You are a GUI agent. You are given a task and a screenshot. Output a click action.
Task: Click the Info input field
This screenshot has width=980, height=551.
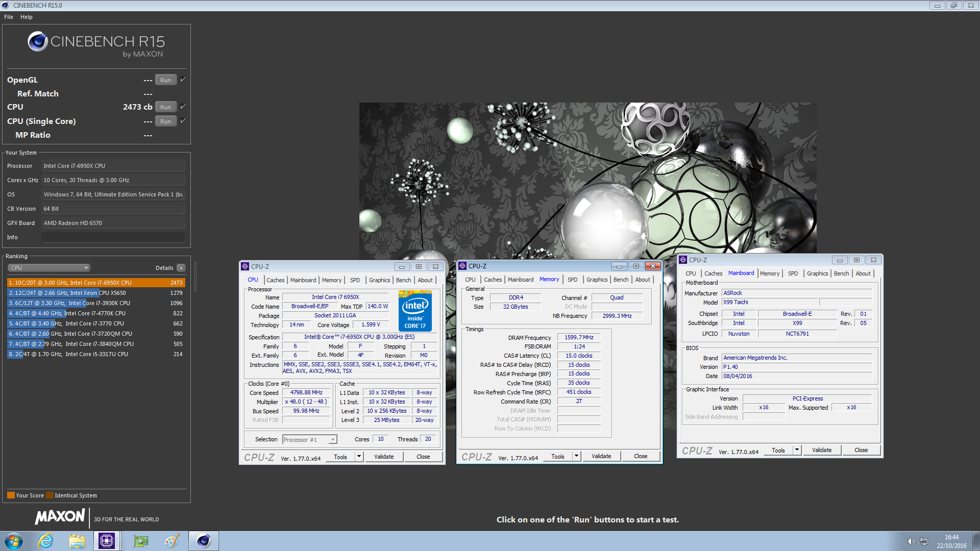113,237
